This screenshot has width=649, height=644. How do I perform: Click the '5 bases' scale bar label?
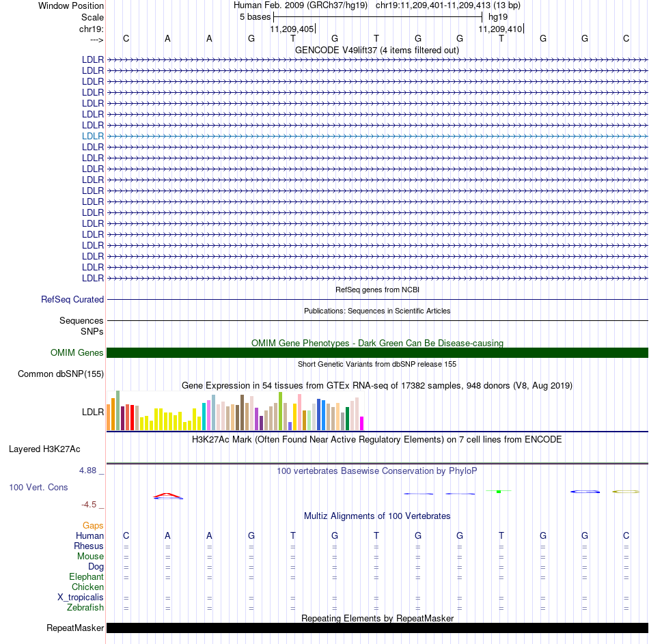[x=255, y=17]
